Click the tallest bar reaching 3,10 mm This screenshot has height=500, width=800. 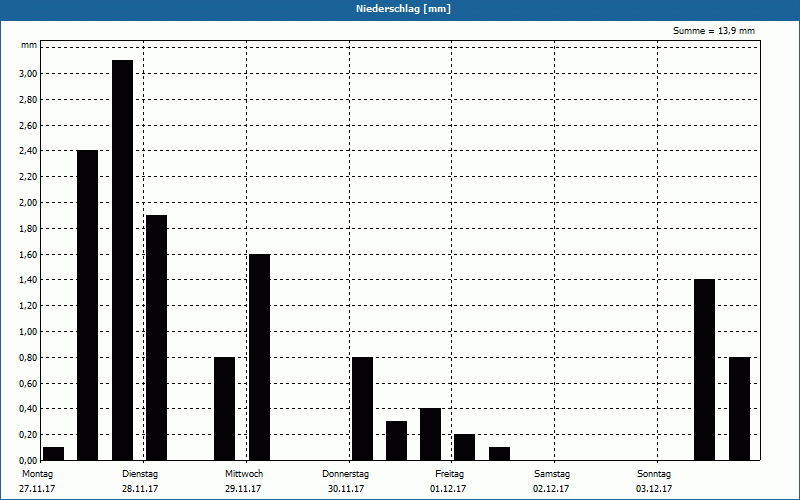coord(122,260)
